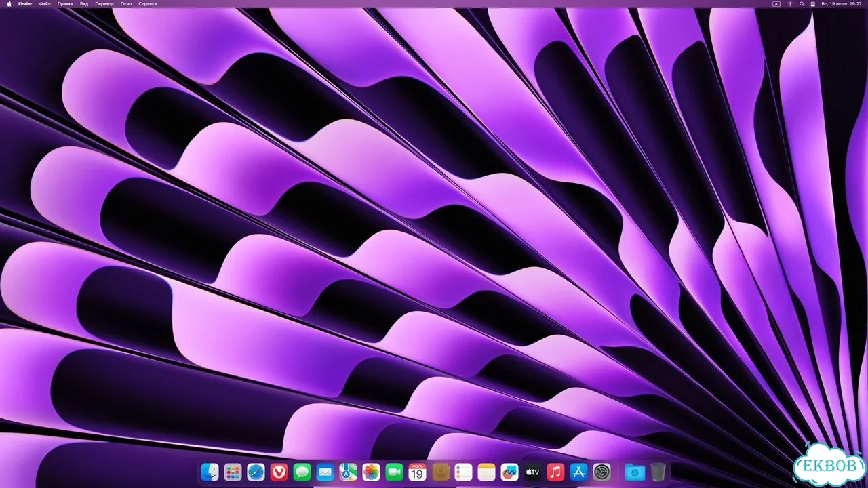Open Reminders from the Dock
The image size is (868, 488).
click(463, 472)
